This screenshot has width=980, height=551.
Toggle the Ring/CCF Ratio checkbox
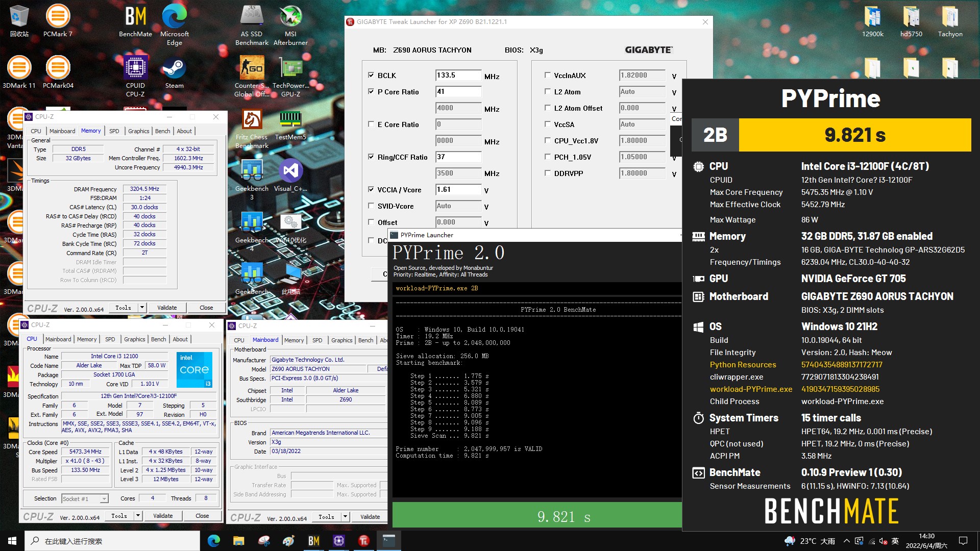[x=371, y=157]
